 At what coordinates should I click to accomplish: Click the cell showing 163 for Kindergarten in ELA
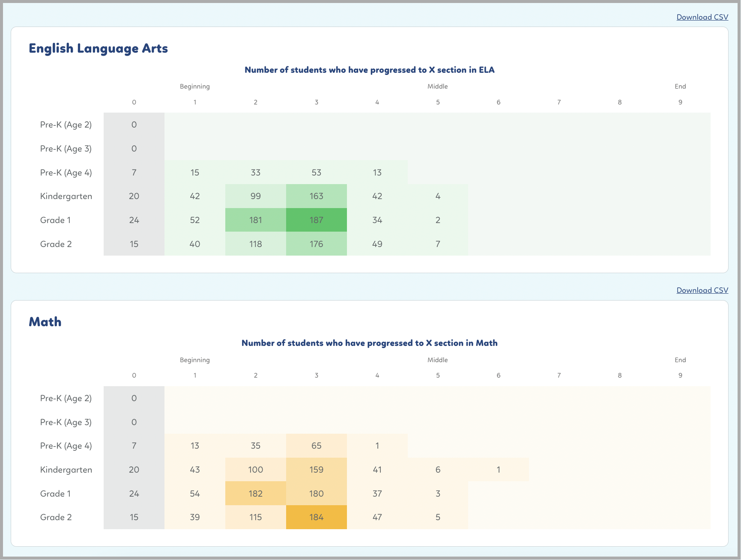[316, 196]
